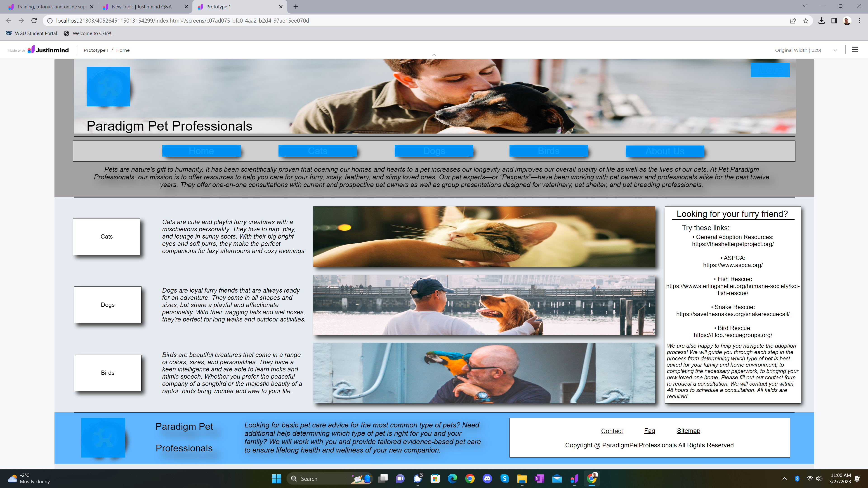The width and height of the screenshot is (868, 488).
Task: Click the About Us navigation button
Action: coord(665,151)
